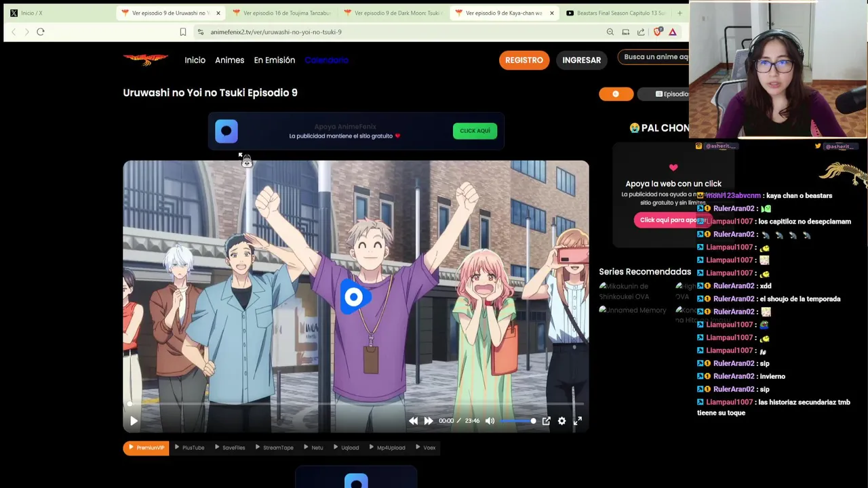Image resolution: width=868 pixels, height=488 pixels.
Task: Open the Brave Shields lion icon
Action: (x=657, y=32)
